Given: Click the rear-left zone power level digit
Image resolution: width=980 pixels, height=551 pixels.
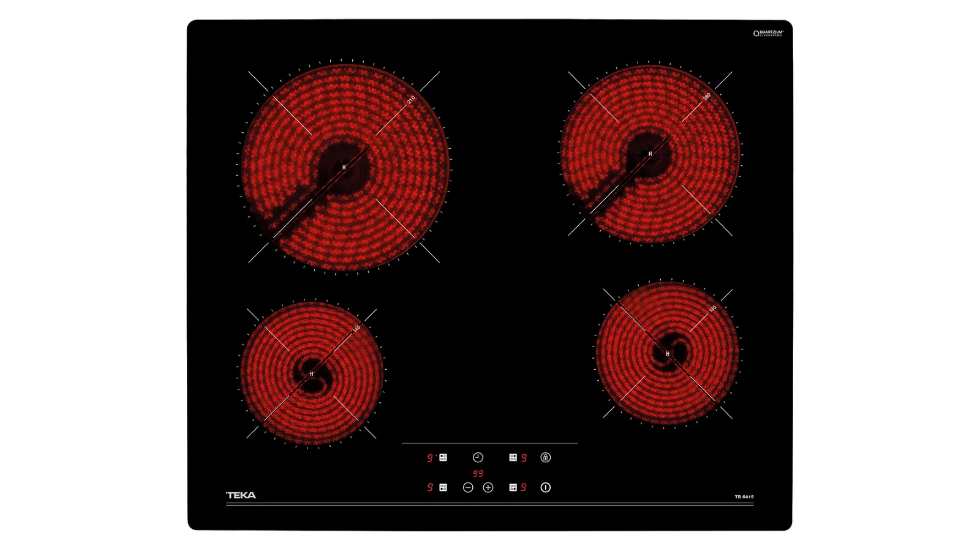Looking at the screenshot, I should pos(430,457).
